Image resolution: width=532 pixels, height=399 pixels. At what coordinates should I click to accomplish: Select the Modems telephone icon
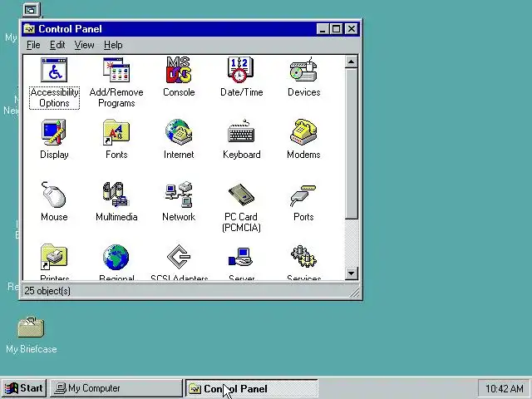point(303,132)
